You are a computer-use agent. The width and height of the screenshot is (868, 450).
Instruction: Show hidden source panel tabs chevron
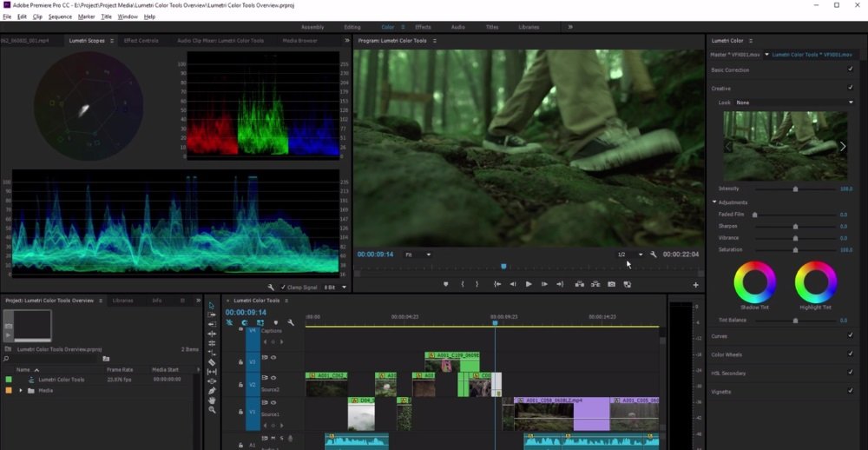click(347, 41)
